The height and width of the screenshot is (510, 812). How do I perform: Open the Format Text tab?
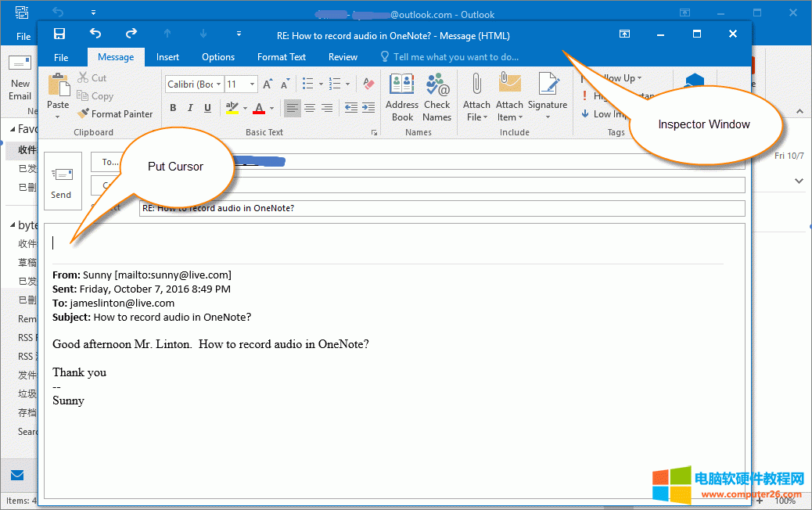(x=281, y=56)
